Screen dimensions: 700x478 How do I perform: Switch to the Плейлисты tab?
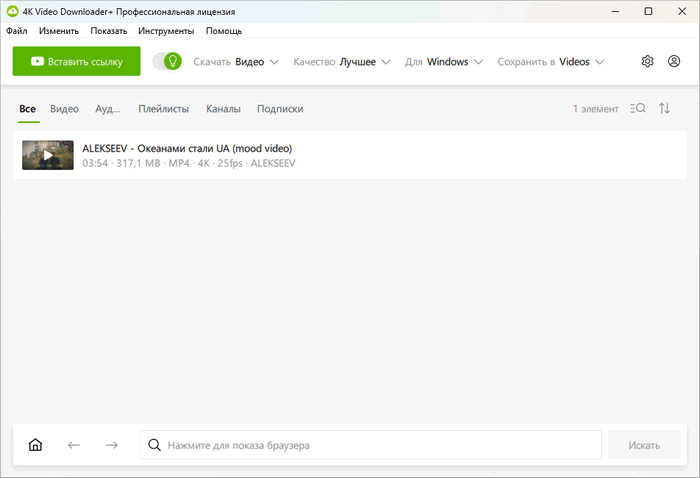pos(163,109)
